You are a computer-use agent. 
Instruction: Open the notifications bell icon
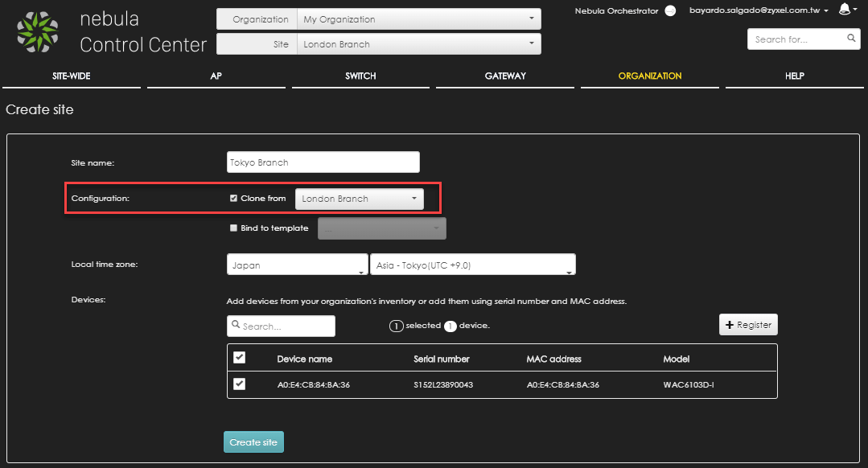pyautogui.click(x=845, y=9)
